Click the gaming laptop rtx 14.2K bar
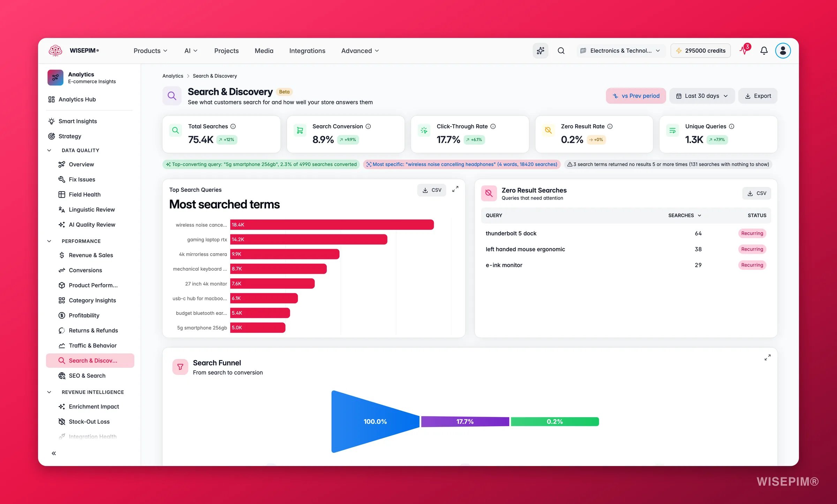 pos(309,239)
